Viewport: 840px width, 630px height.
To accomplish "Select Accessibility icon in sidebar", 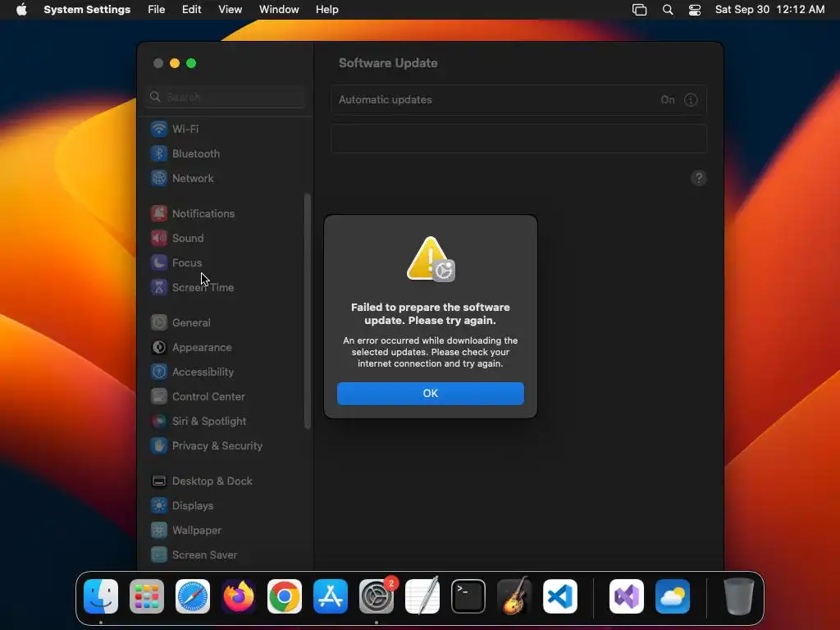I will click(158, 372).
